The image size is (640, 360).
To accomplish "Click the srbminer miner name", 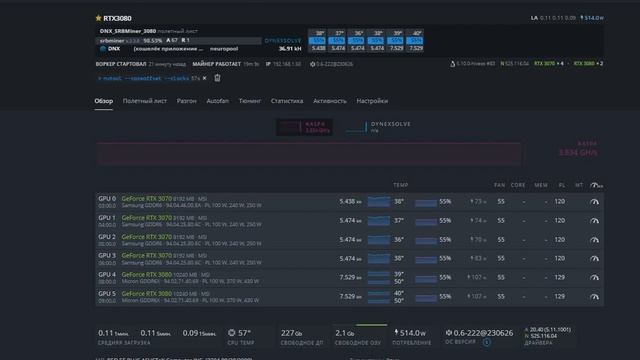I will 112,41.
